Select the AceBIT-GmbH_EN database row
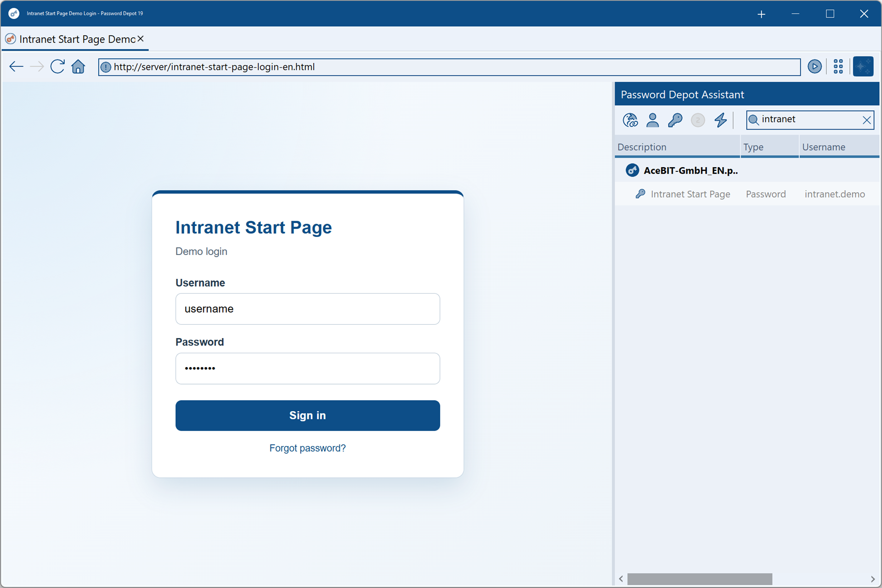This screenshot has height=588, width=882. pyautogui.click(x=747, y=170)
